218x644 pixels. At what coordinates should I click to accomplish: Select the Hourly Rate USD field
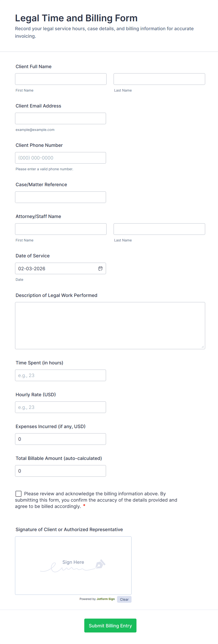(60, 407)
